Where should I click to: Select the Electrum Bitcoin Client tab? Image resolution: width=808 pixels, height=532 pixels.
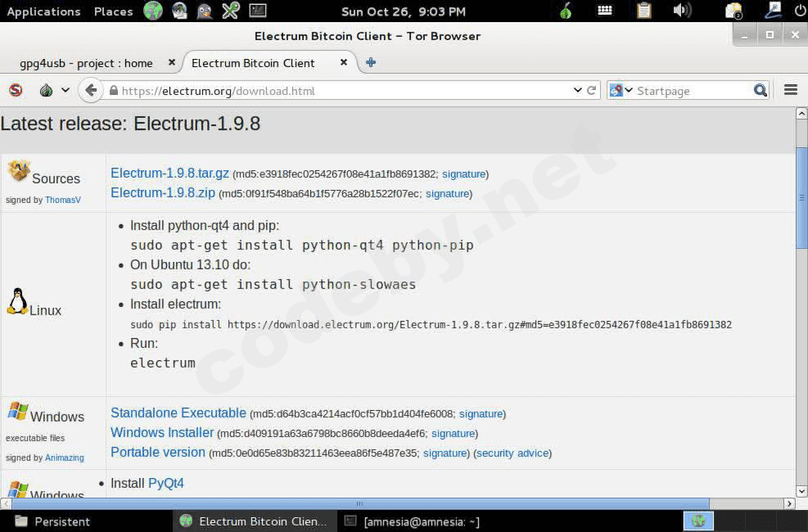(x=253, y=63)
